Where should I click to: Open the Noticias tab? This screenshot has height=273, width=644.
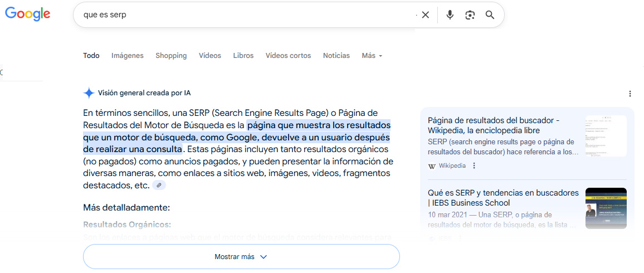coord(336,55)
